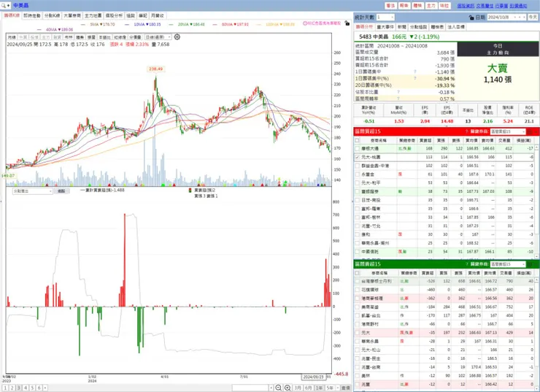Click the bottom search input field
This screenshot has width=540, height=392.
click(x=250, y=388)
